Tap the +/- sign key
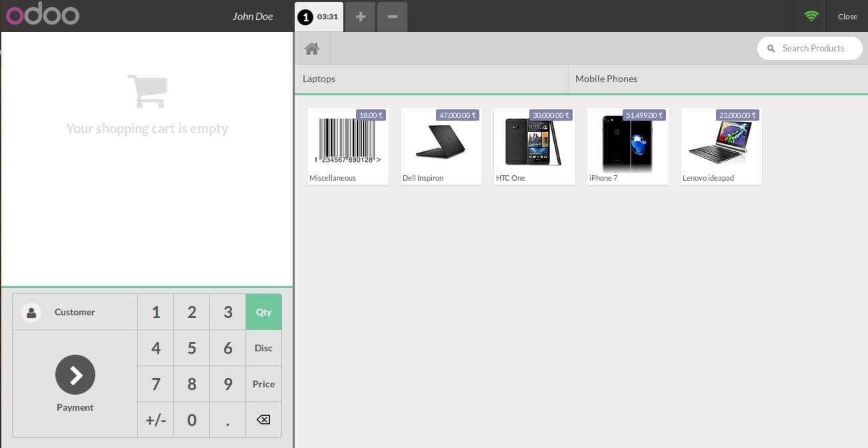The width and height of the screenshot is (868, 448). (x=155, y=420)
